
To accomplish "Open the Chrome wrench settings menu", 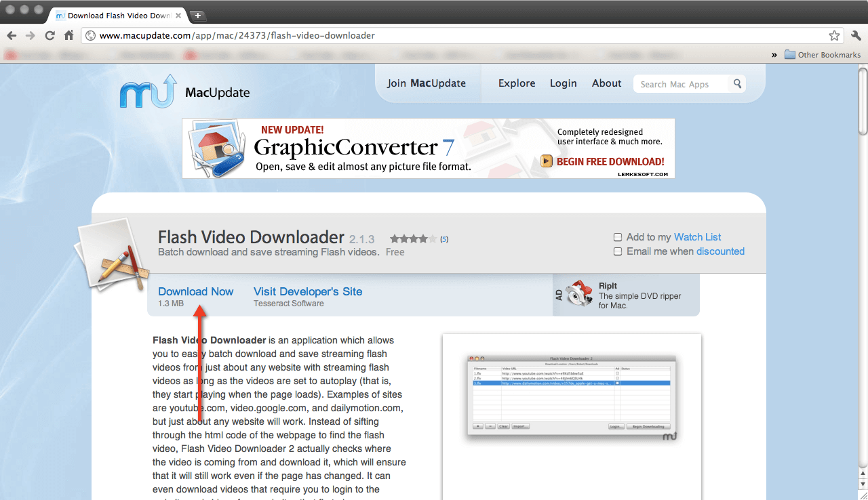I will point(855,35).
